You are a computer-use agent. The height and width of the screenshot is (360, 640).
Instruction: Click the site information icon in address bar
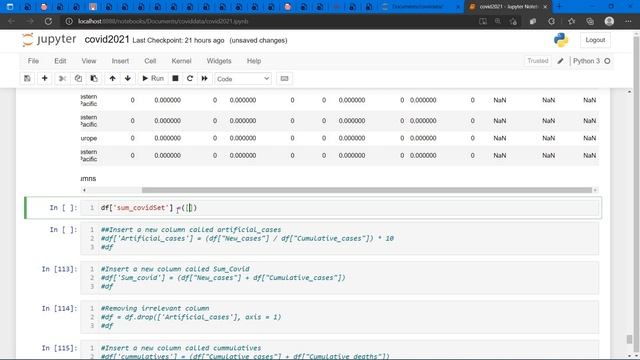tap(69, 21)
